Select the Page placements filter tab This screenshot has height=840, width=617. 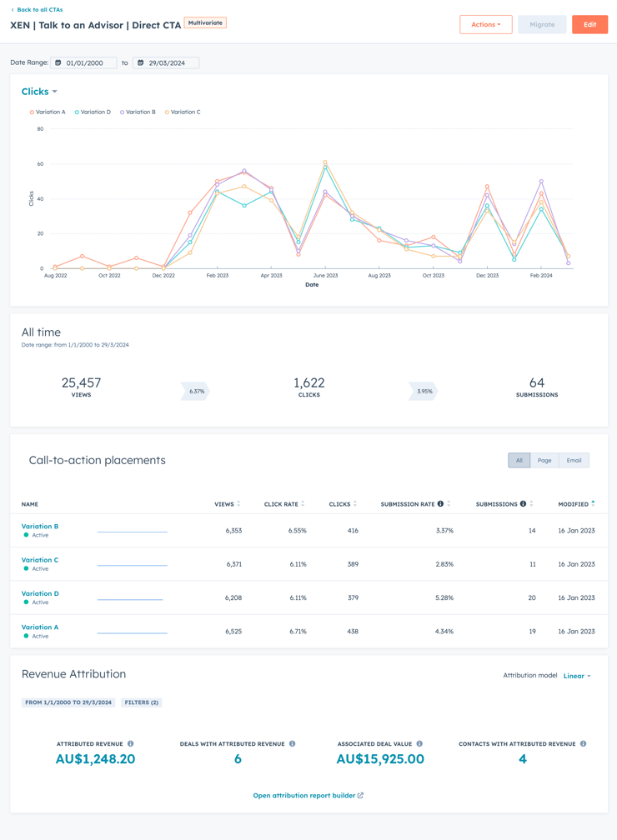544,460
